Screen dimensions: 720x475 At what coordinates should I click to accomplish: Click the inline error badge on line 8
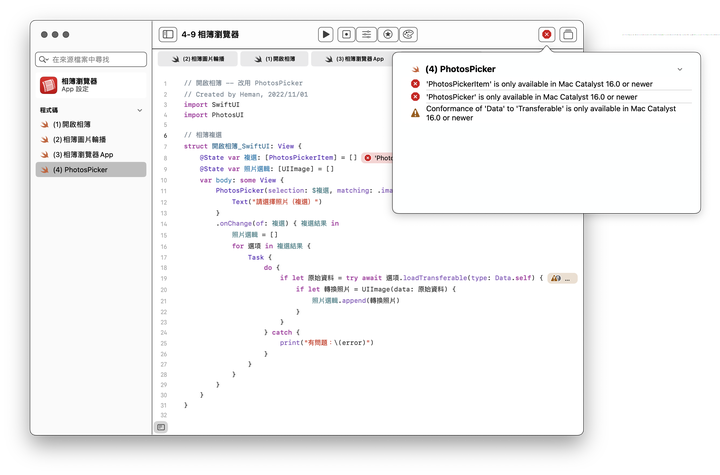tap(377, 158)
